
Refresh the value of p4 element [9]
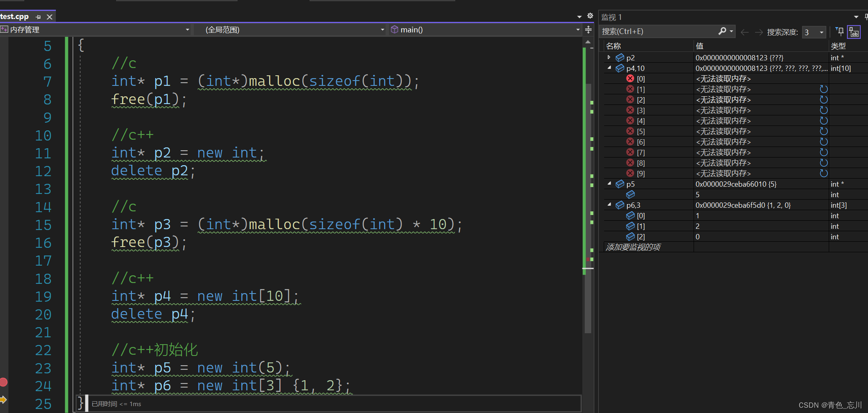click(x=823, y=173)
